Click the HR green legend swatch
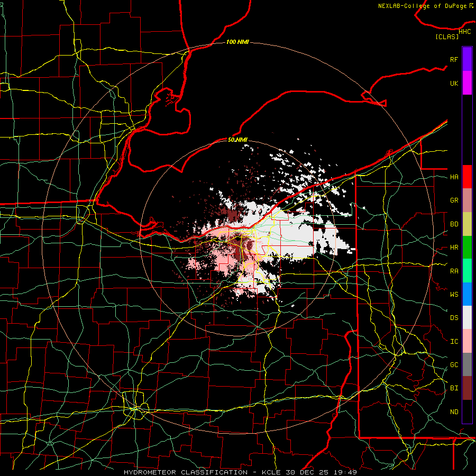 467,248
